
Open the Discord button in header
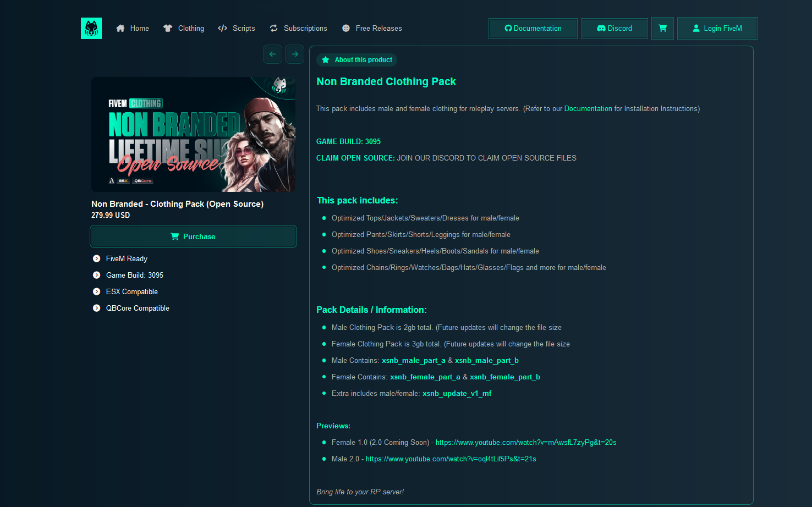point(615,29)
